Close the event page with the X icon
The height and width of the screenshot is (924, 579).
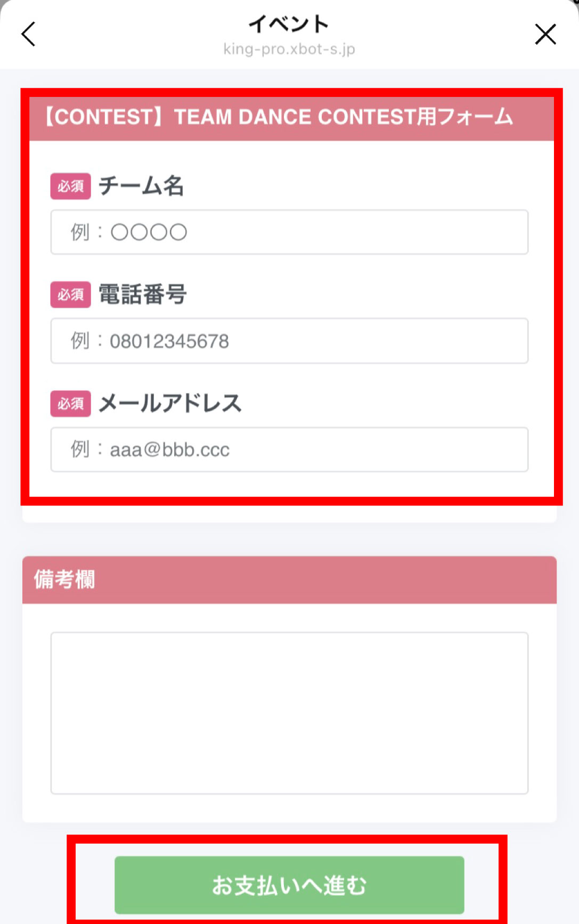click(545, 34)
